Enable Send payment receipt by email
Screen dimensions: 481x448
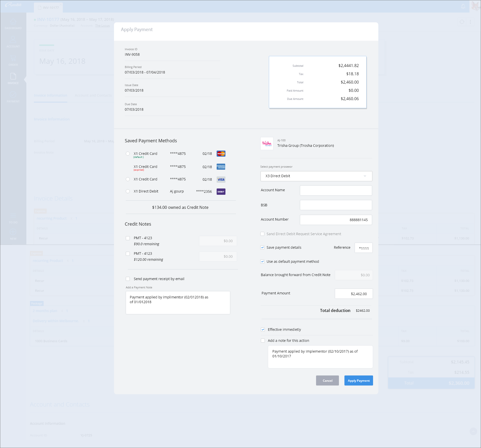128,279
